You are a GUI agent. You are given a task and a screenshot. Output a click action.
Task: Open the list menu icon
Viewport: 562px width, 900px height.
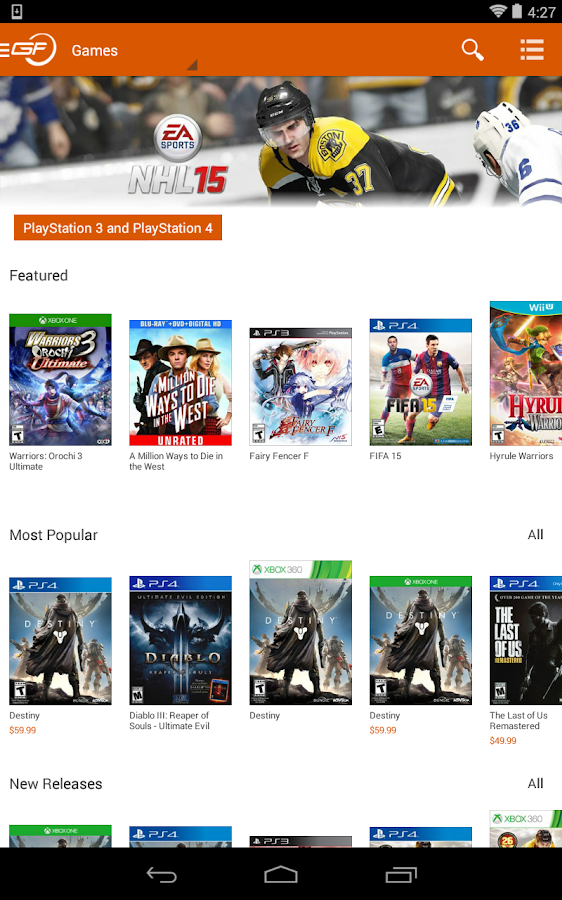click(x=532, y=50)
